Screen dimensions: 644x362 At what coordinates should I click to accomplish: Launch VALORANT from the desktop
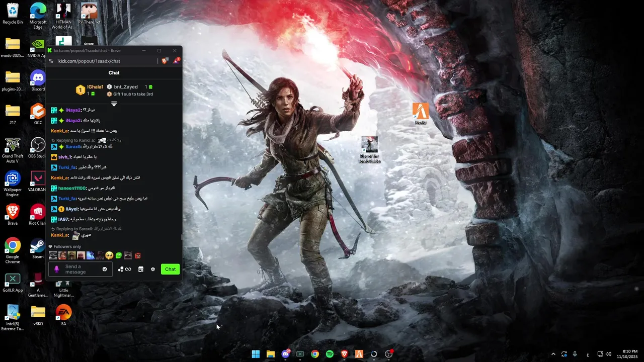tap(38, 182)
